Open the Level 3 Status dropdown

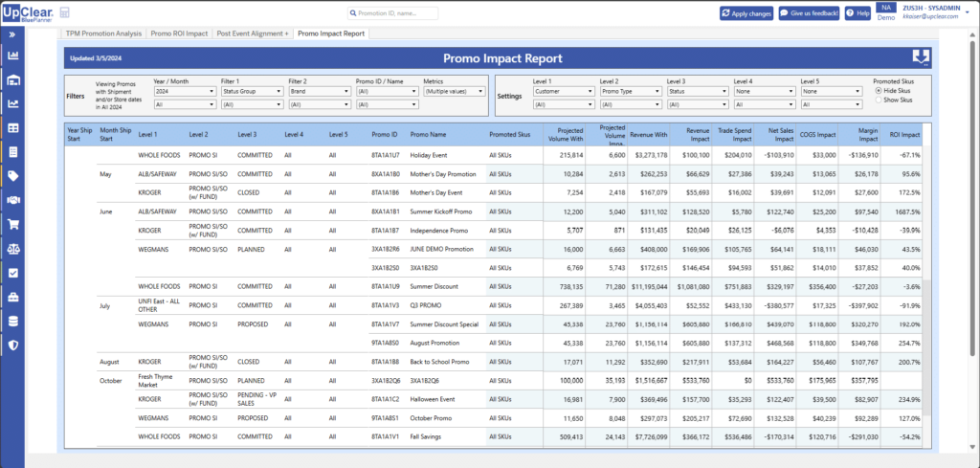pos(698,91)
